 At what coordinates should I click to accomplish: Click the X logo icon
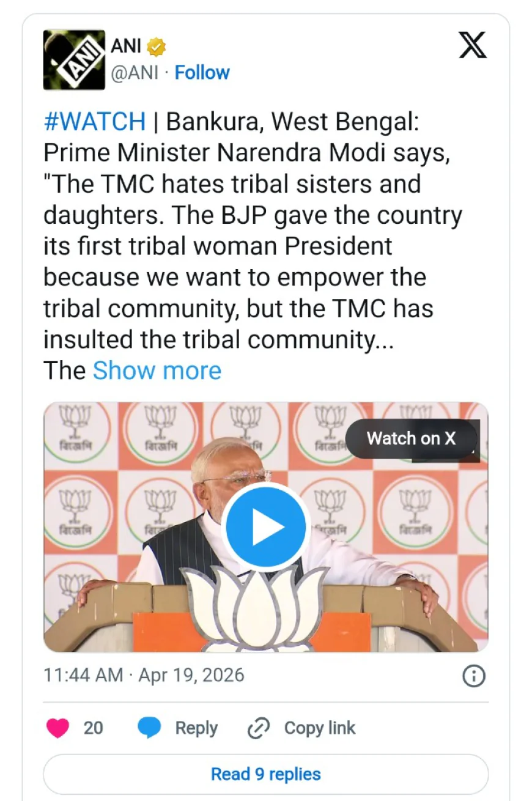473,45
